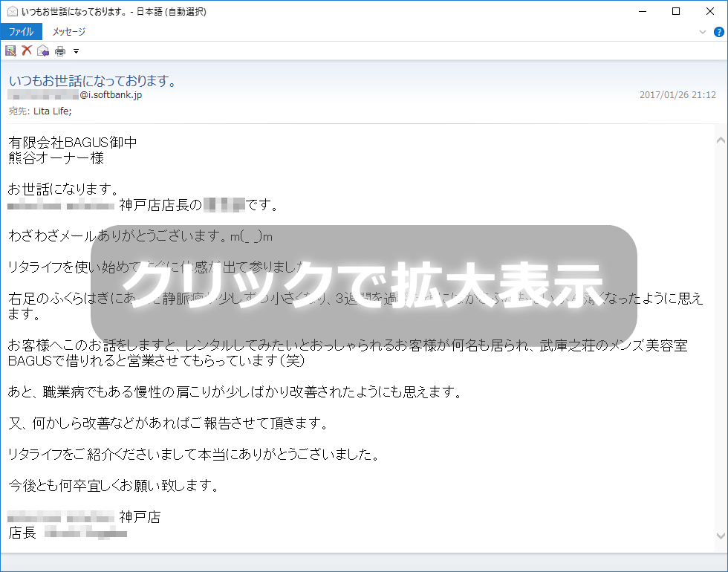
Task: Click the line 熊谷オーナー様
Action: [56, 157]
